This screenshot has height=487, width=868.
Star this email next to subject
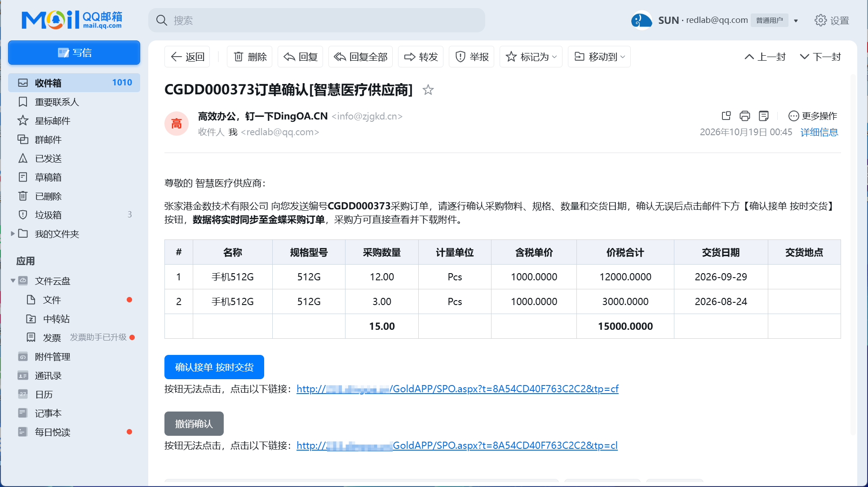pos(428,90)
